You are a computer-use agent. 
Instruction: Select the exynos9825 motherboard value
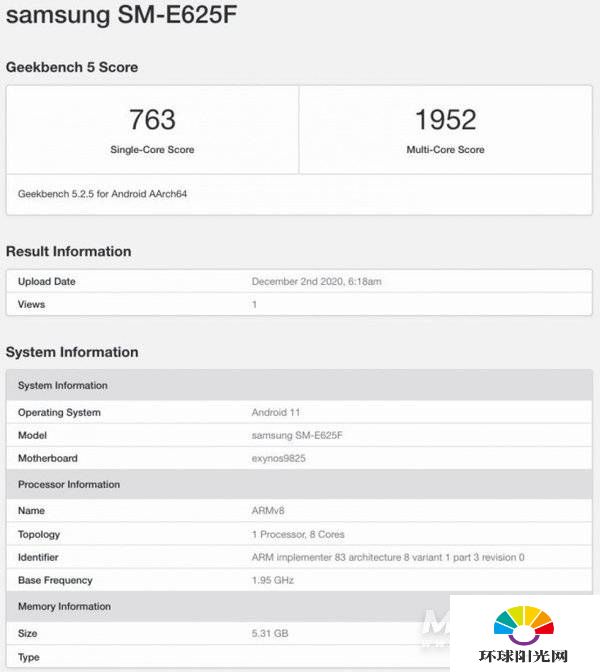click(279, 459)
